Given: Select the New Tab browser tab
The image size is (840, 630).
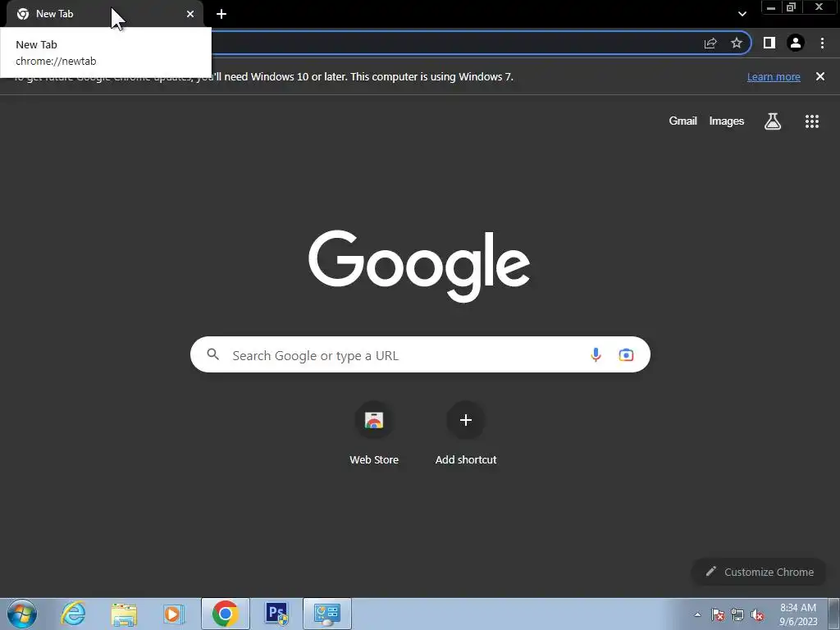Looking at the screenshot, I should 105,14.
